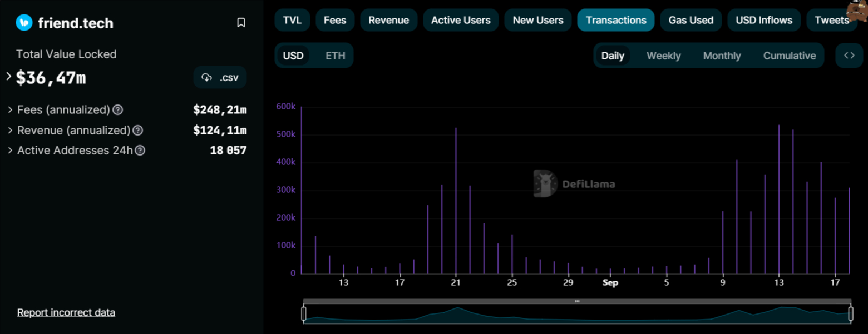The image size is (868, 334).
Task: Toggle the Tweets chart metric
Action: click(832, 20)
